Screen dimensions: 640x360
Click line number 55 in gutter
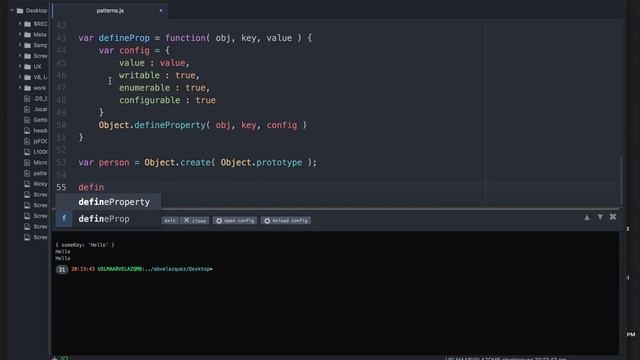click(61, 187)
